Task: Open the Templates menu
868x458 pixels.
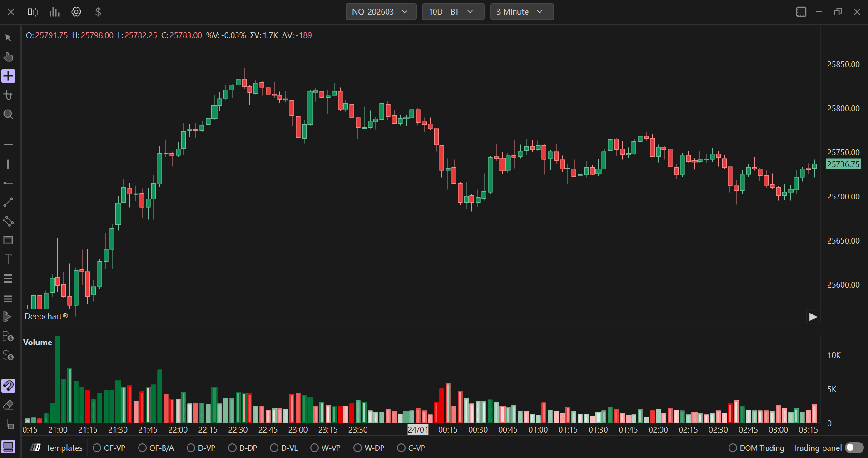Action: point(57,448)
